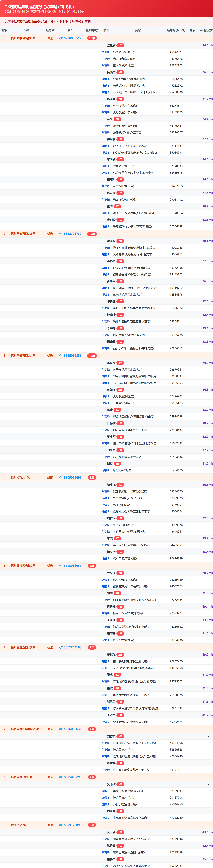Viewport: 213px width, 868px height.
Task: Click merchant NOWWA挪瓦咖啡(火车北站金辉店)
Action: 135,153
